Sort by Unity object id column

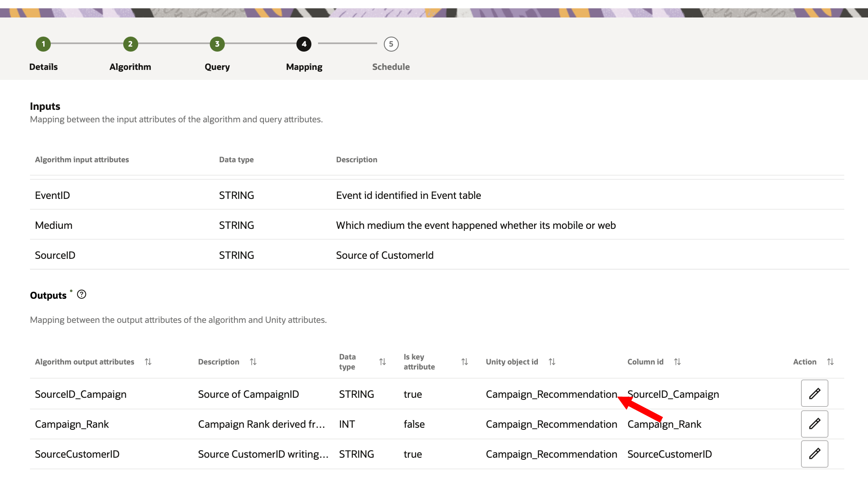point(552,362)
